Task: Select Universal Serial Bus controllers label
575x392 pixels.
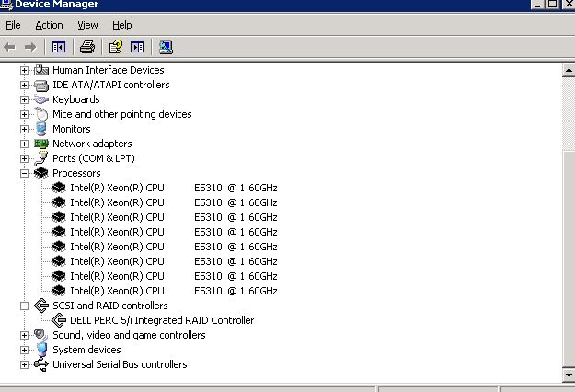Action: [120, 364]
